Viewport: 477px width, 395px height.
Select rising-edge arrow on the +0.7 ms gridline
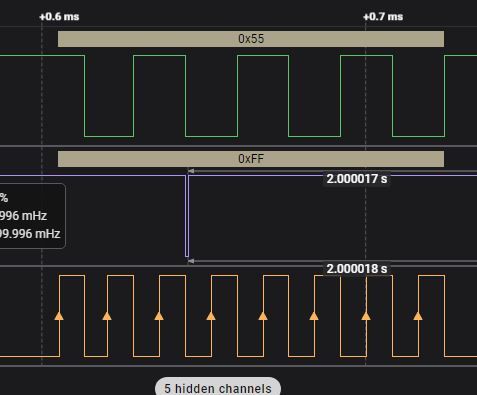[366, 316]
